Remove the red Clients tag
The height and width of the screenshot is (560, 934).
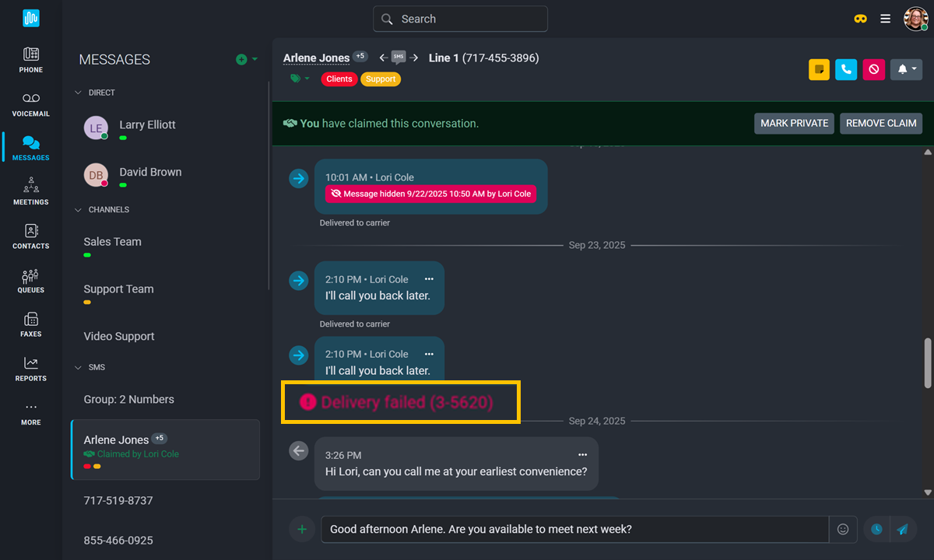click(339, 79)
